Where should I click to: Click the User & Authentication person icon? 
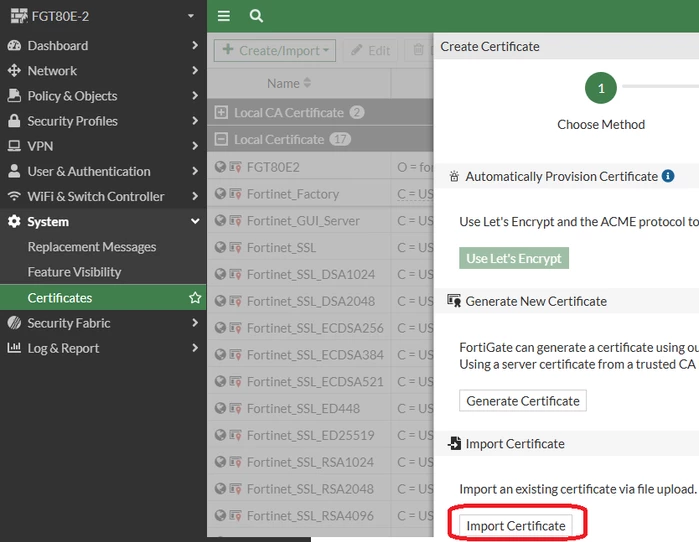coord(14,171)
